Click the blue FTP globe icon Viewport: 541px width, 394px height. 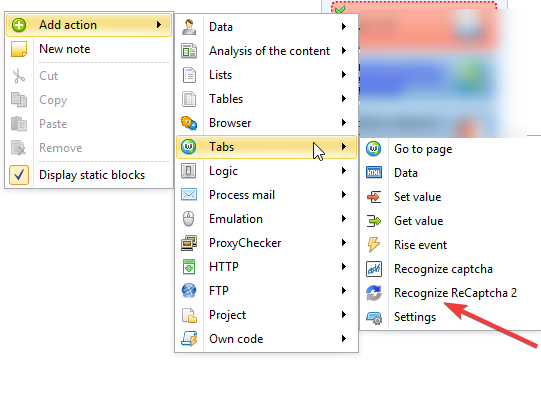(189, 290)
